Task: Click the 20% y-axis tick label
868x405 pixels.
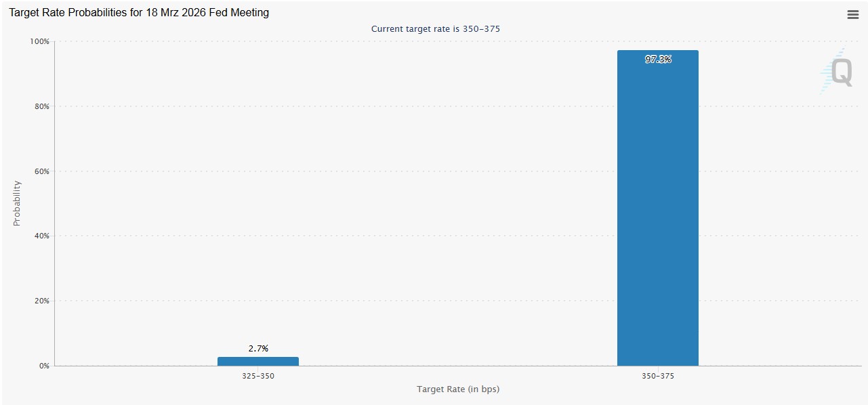Action: [x=41, y=301]
